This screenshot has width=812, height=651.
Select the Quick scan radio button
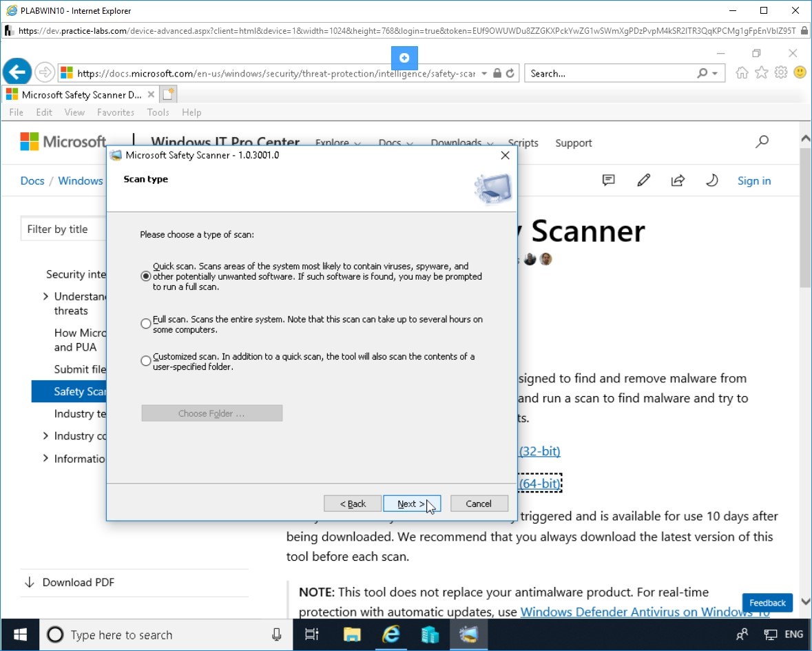(x=146, y=276)
